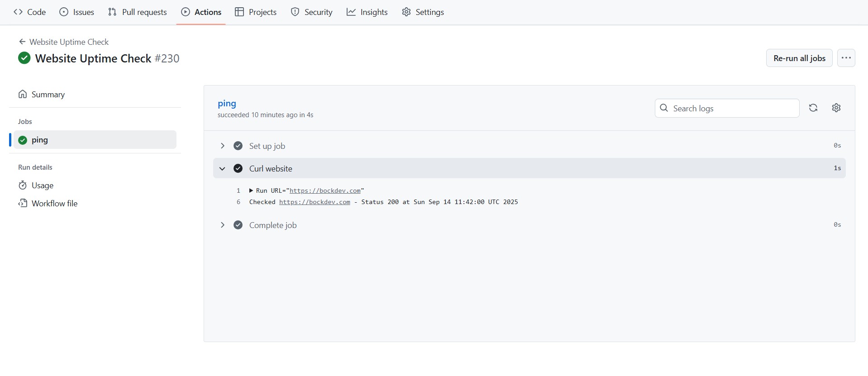Click the Workflow file icon
868x376 pixels.
click(x=23, y=203)
